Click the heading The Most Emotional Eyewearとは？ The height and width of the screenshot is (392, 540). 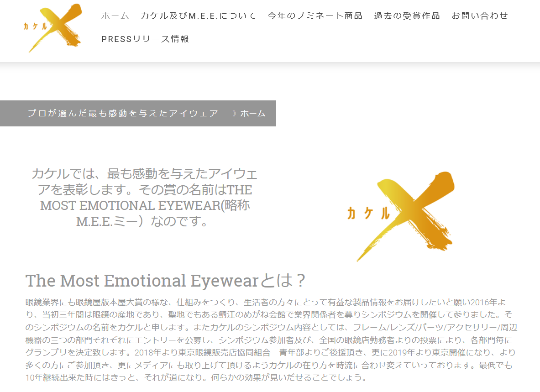(x=165, y=281)
